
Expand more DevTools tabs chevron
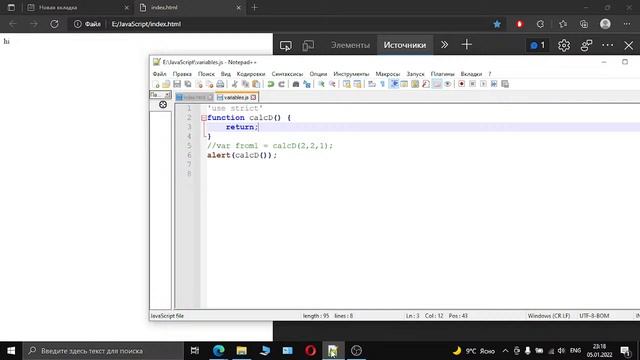click(444, 45)
